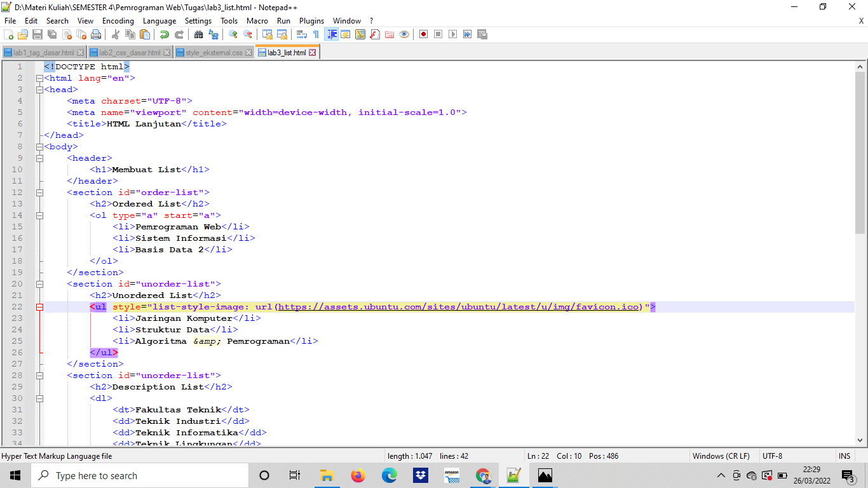Click the Save All toolbar icon
Viewport: 868px width, 488px height.
[51, 34]
